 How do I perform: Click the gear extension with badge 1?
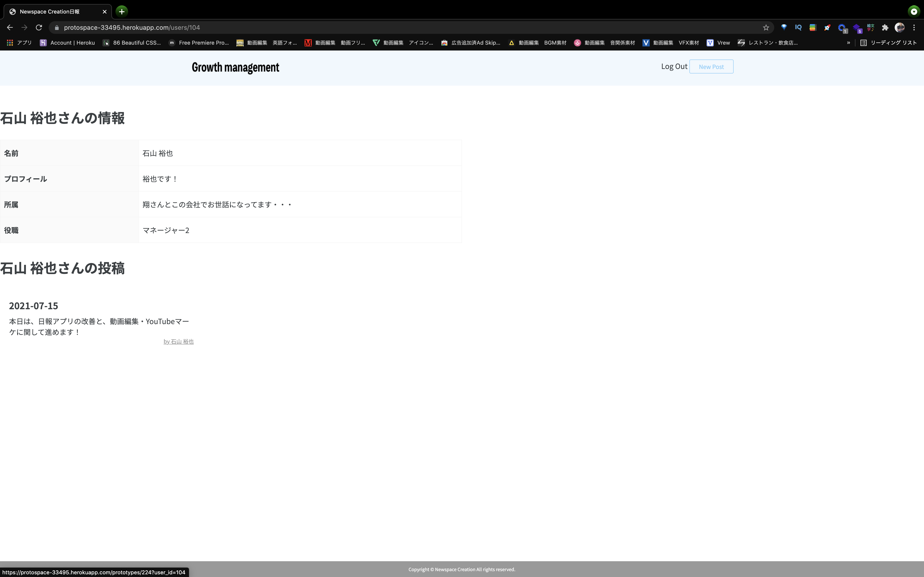[842, 27]
